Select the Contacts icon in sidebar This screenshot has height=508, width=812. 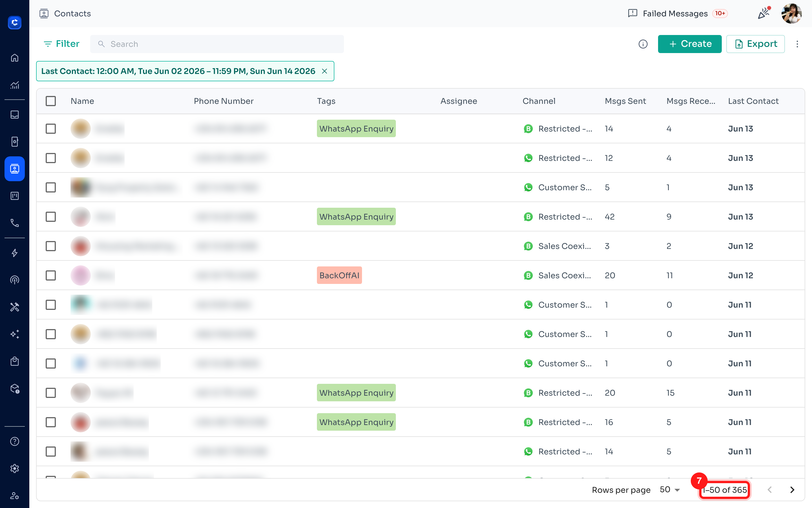tap(14, 169)
